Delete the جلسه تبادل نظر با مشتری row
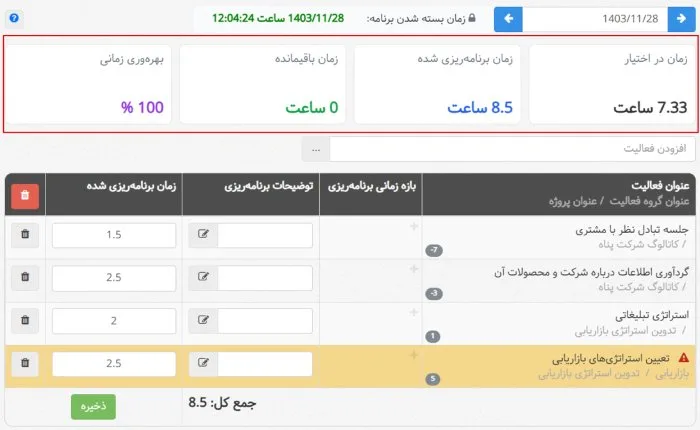The height and width of the screenshot is (430, 700). point(25,235)
